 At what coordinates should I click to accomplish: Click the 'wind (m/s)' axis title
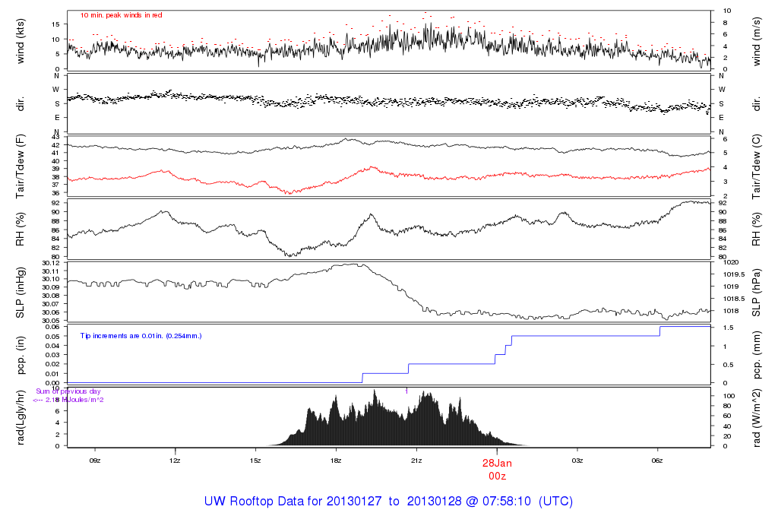click(x=757, y=42)
